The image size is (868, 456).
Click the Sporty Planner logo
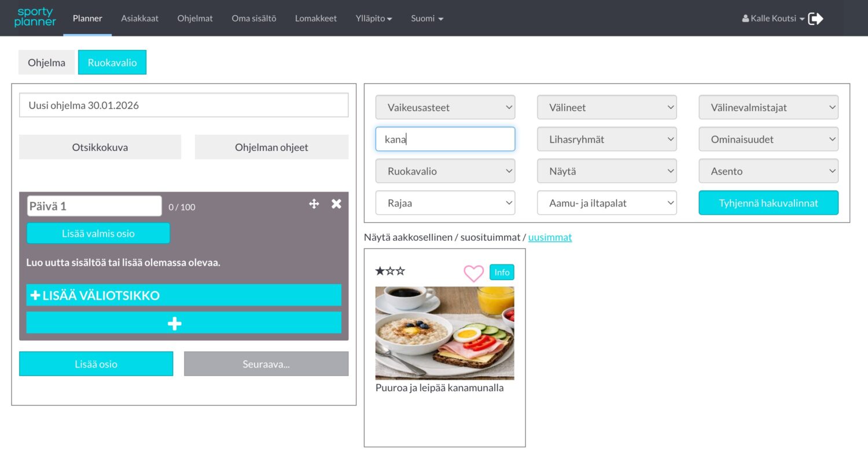click(35, 17)
